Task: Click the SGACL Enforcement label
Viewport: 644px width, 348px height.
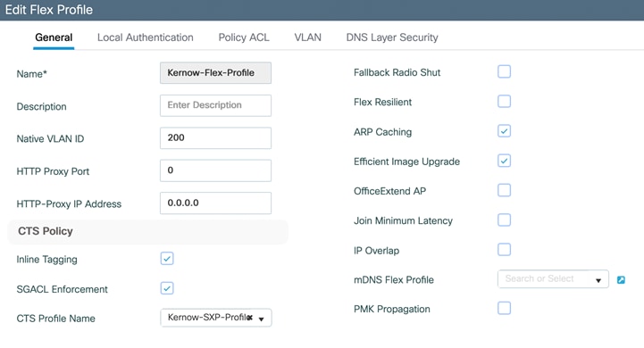Action: pyautogui.click(x=62, y=289)
